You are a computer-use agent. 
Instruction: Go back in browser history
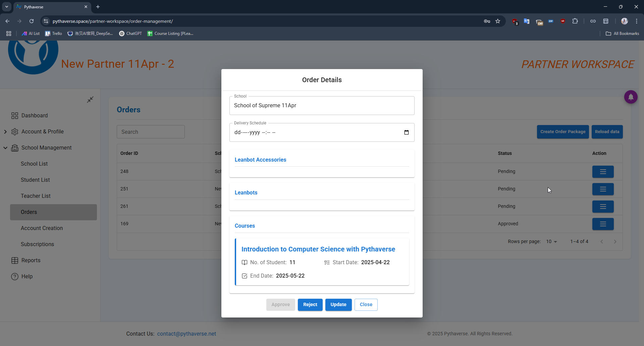click(7, 21)
